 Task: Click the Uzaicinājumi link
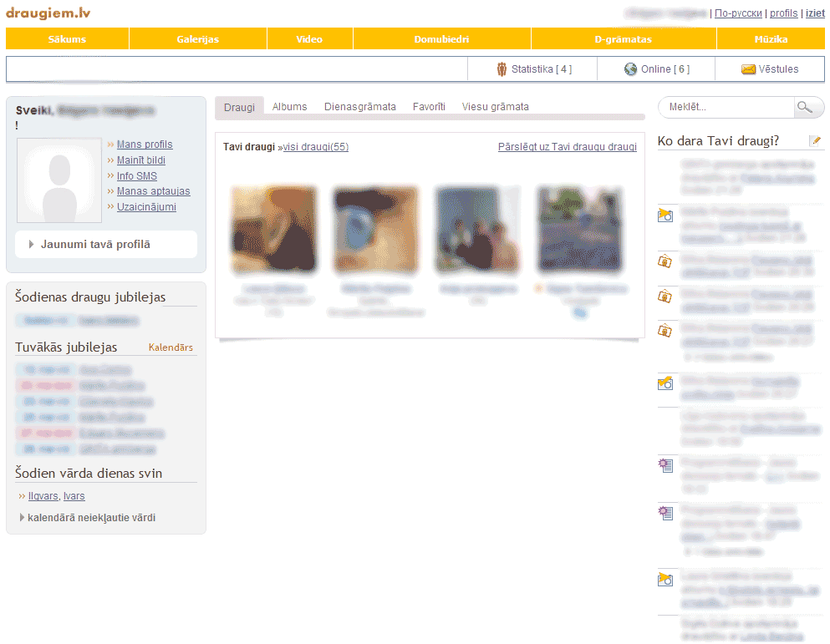click(146, 207)
